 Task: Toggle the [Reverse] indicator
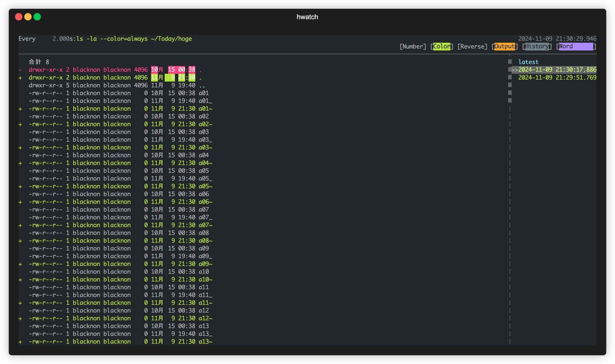pyautogui.click(x=472, y=46)
